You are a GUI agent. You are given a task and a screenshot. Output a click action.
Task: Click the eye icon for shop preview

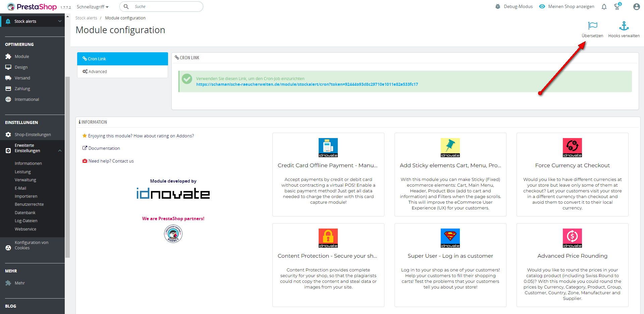click(542, 6)
